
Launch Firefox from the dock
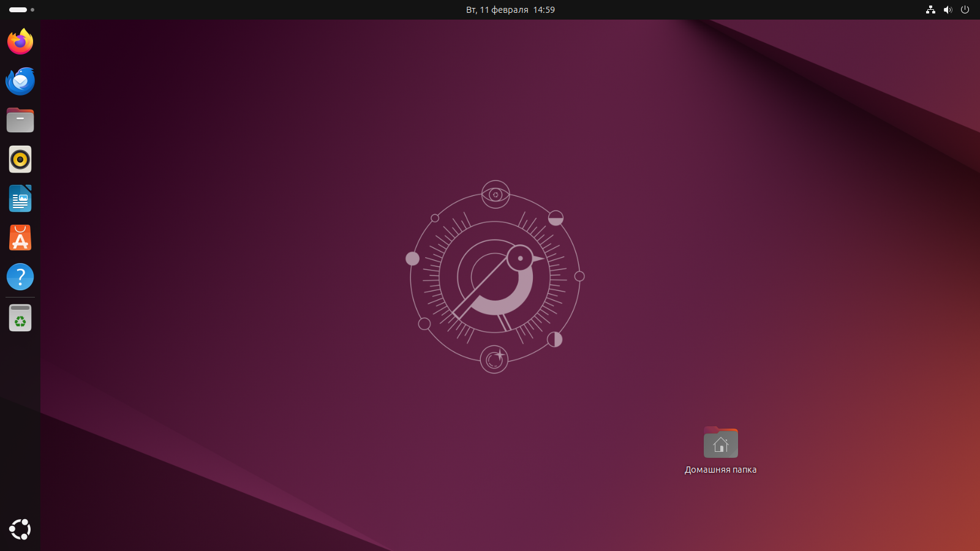[x=20, y=42]
